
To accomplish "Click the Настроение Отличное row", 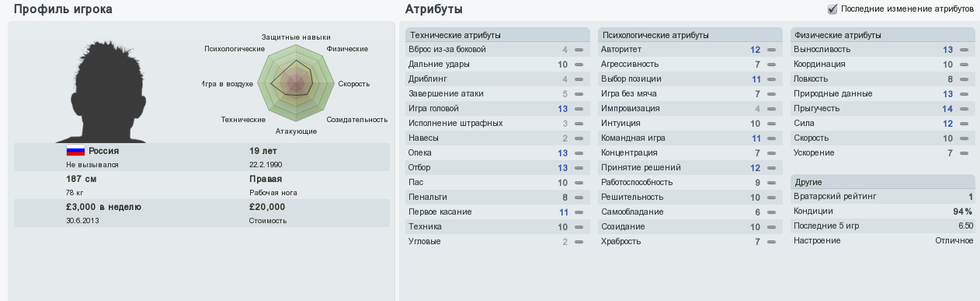I will click(x=883, y=241).
